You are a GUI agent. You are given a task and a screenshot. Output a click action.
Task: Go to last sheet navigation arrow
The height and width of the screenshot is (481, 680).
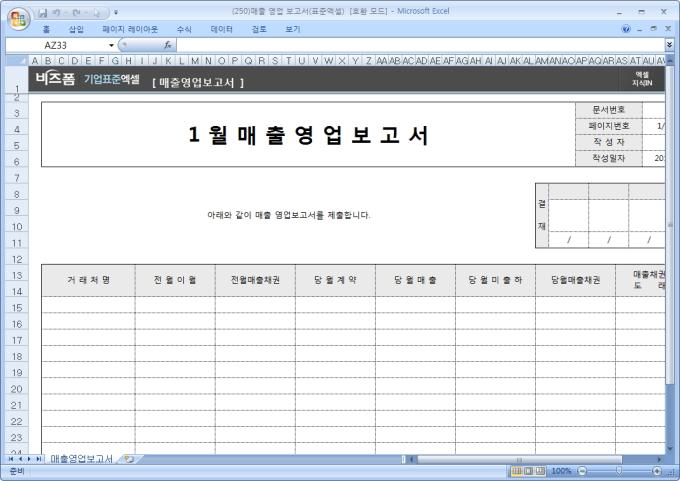coord(38,459)
